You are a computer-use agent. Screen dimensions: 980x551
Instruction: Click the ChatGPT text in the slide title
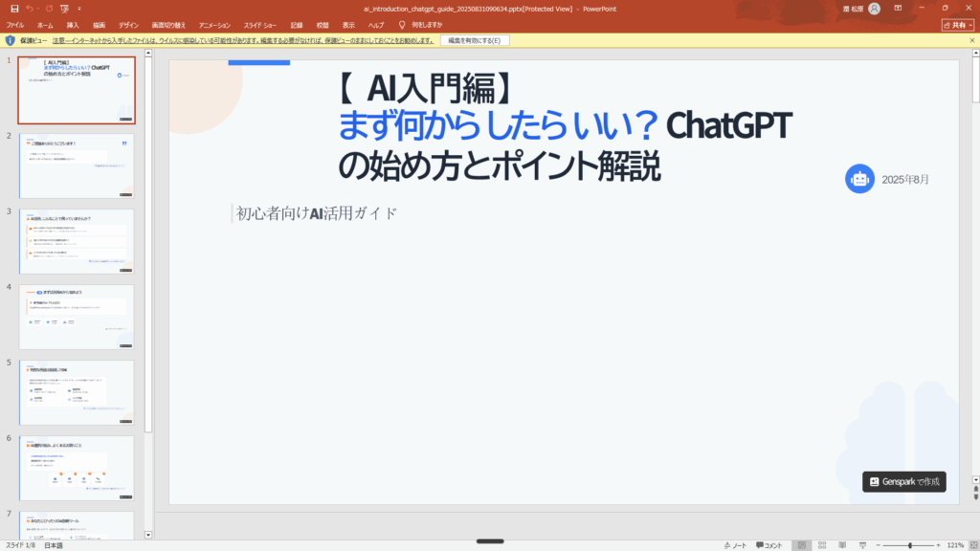click(x=728, y=125)
